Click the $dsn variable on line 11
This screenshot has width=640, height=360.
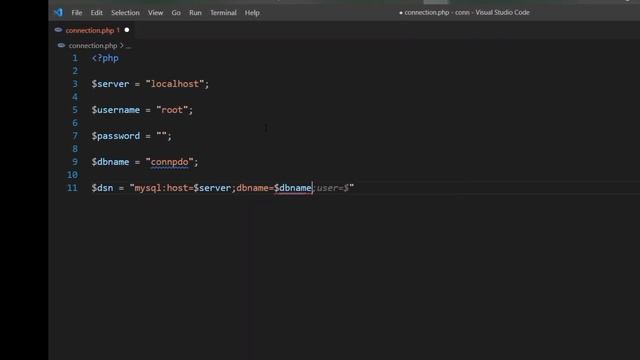pyautogui.click(x=102, y=188)
